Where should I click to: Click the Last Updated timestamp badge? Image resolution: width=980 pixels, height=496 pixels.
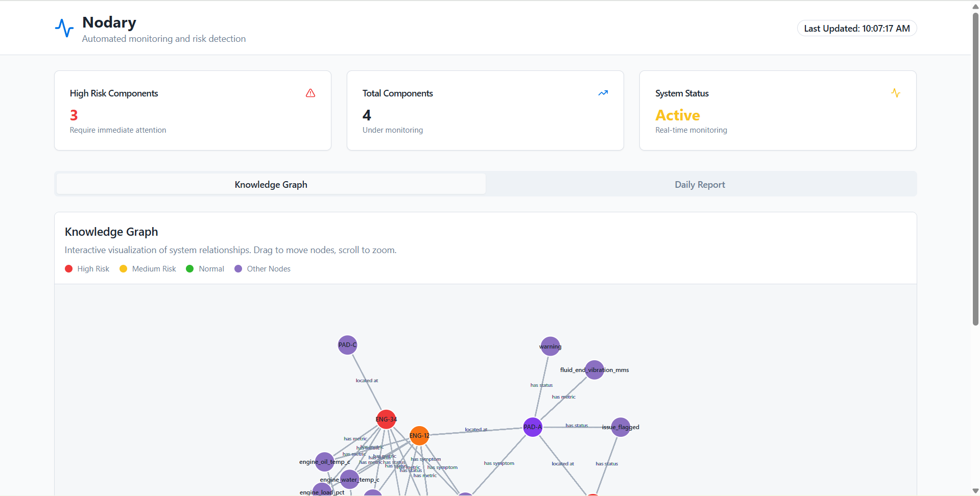(x=857, y=29)
